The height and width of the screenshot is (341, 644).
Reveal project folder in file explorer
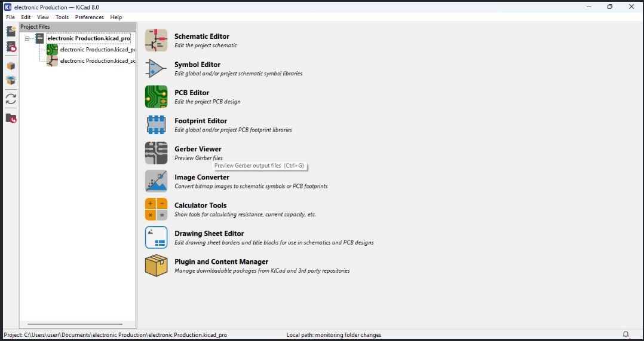(11, 118)
